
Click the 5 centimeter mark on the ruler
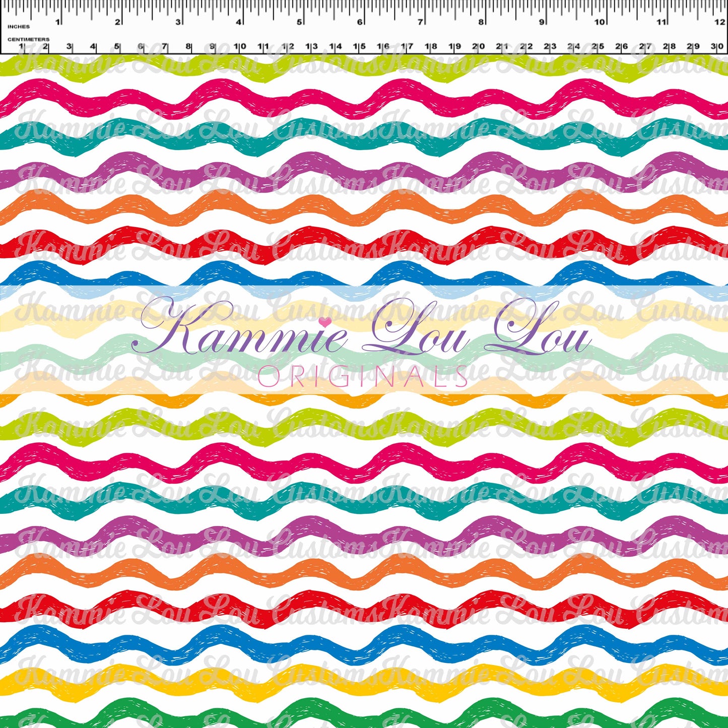[117, 46]
